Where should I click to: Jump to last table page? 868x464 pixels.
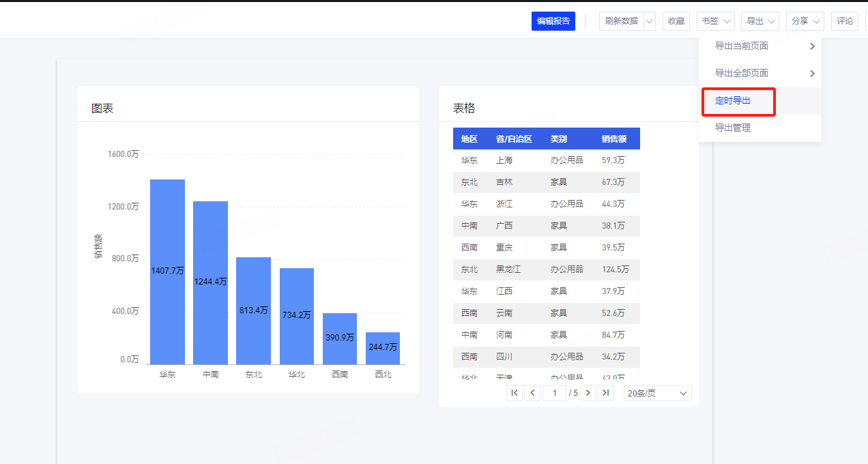(606, 393)
